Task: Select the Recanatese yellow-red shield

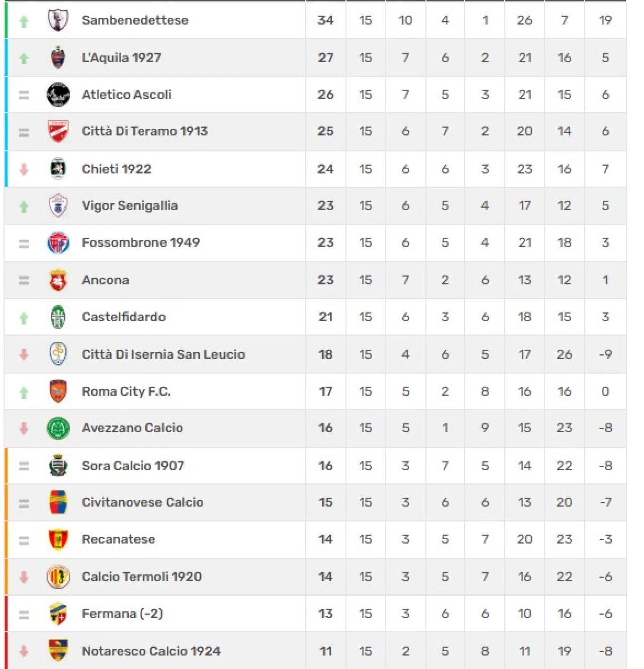Action: tap(58, 539)
